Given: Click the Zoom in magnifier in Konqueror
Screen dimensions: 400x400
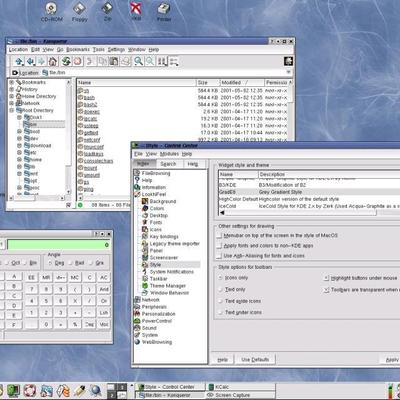Looking at the screenshot, I should pyautogui.click(x=138, y=61).
